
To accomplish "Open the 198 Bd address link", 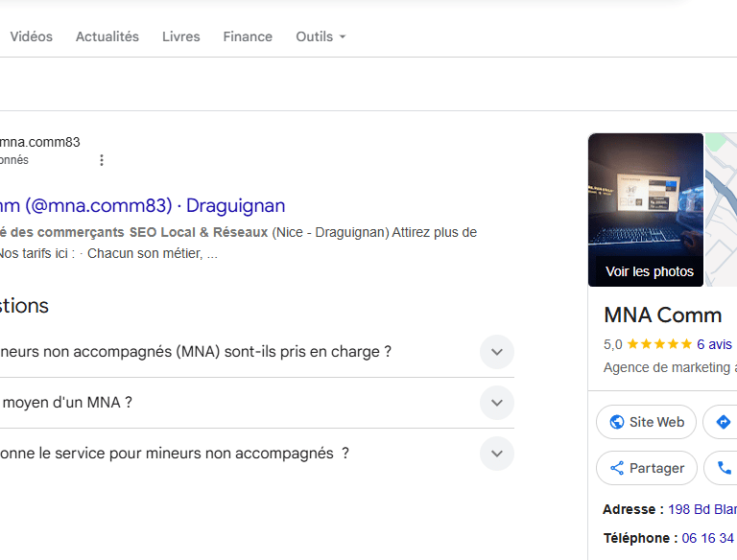I will point(702,509).
